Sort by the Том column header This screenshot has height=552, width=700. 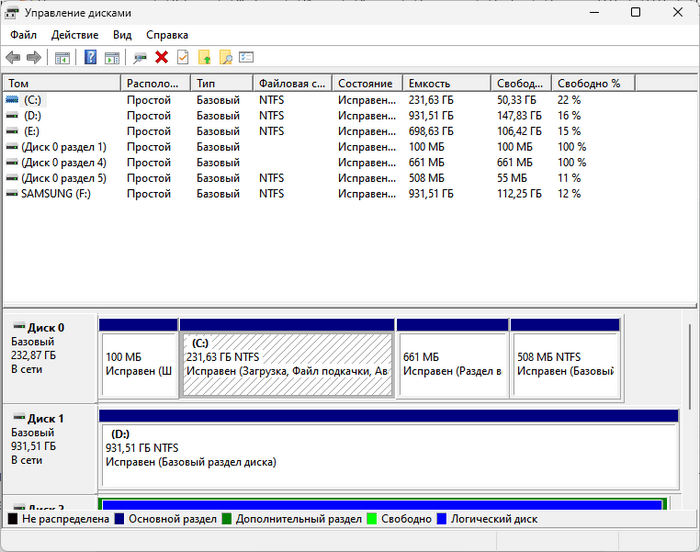pos(60,84)
